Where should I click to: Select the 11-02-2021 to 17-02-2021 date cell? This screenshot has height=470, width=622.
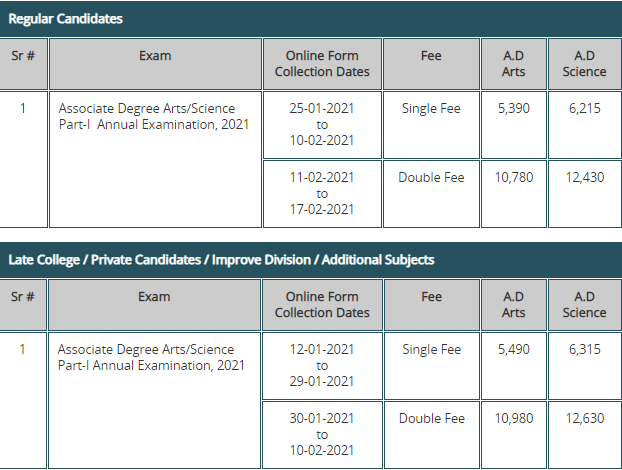[322, 194]
